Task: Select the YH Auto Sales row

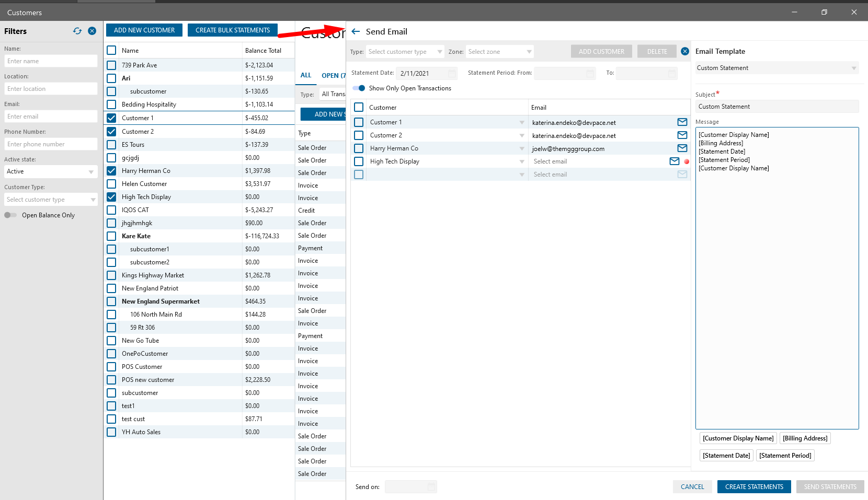Action: [x=199, y=432]
